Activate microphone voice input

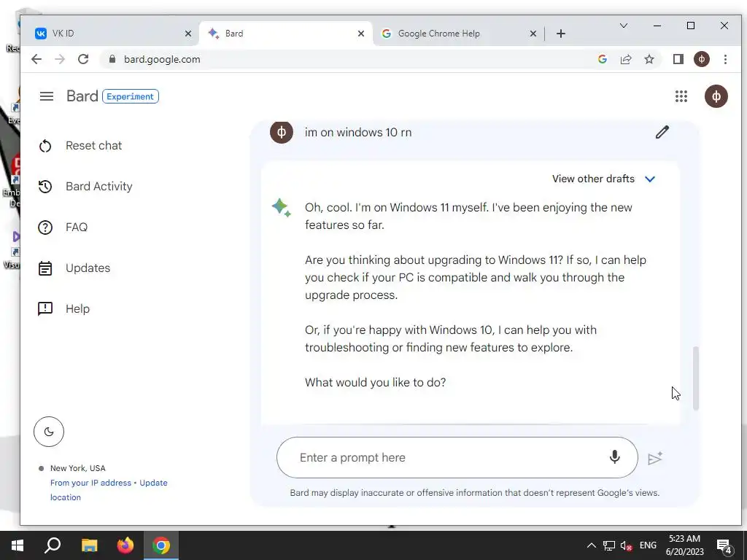pos(614,457)
